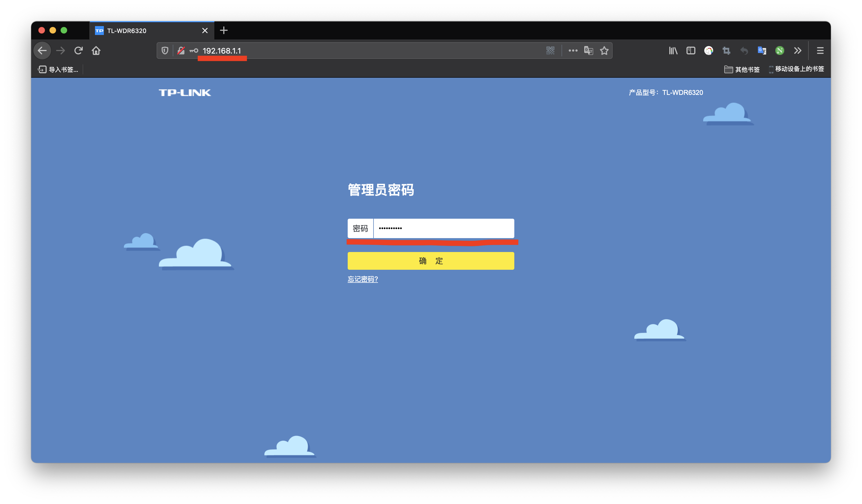
Task: Click the 忘记密码? forgot password link
Action: coord(363,279)
